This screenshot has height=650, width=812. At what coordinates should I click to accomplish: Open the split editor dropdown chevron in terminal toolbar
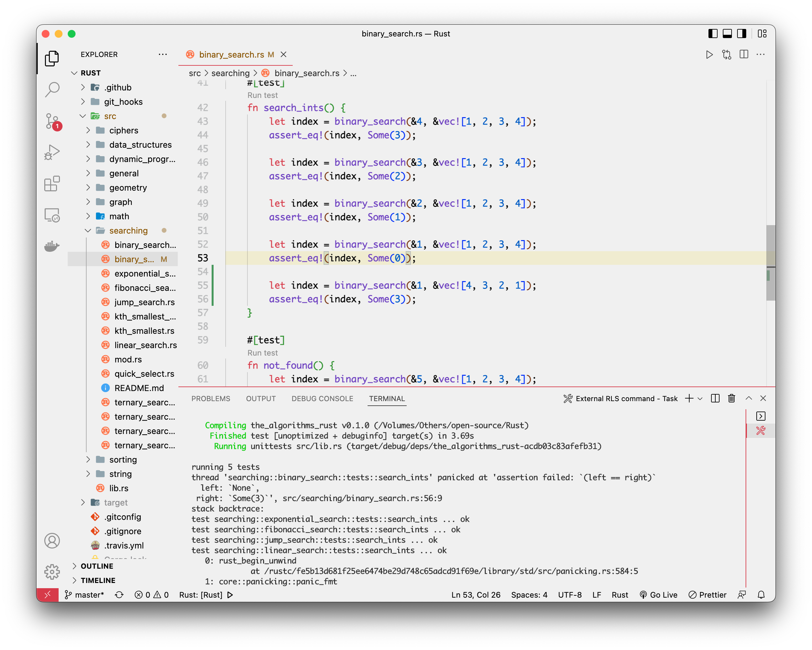(700, 398)
